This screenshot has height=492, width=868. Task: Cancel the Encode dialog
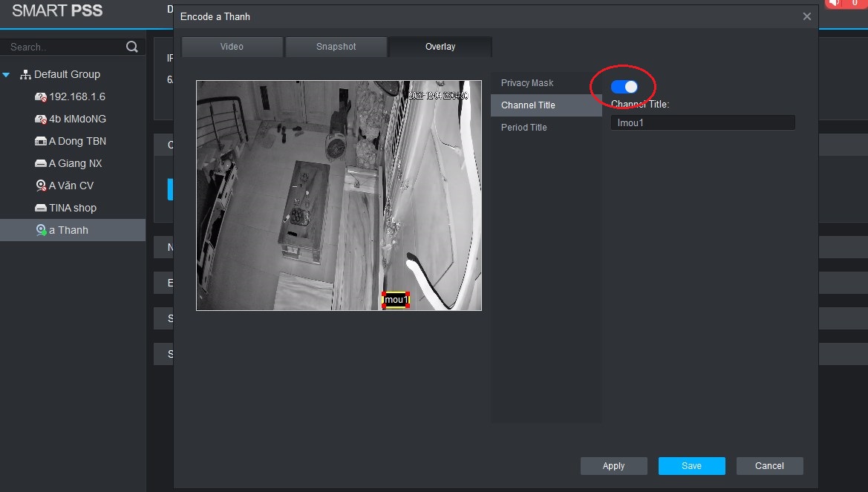(769, 466)
